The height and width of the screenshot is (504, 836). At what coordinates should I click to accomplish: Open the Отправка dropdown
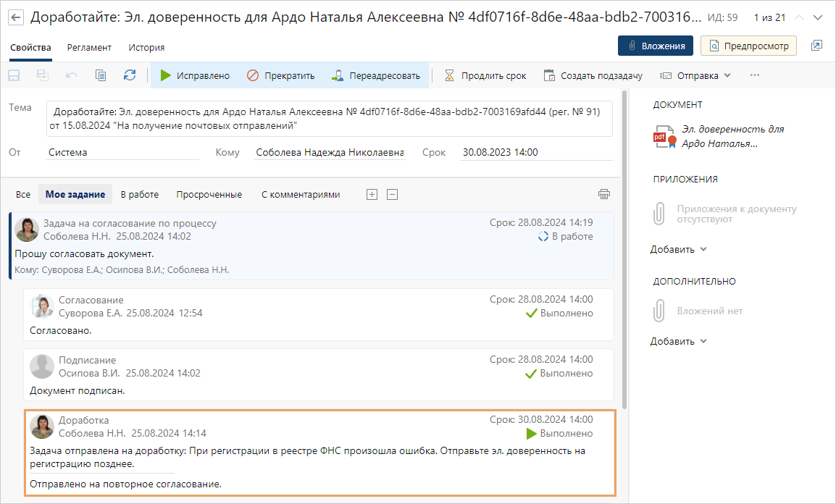point(695,75)
